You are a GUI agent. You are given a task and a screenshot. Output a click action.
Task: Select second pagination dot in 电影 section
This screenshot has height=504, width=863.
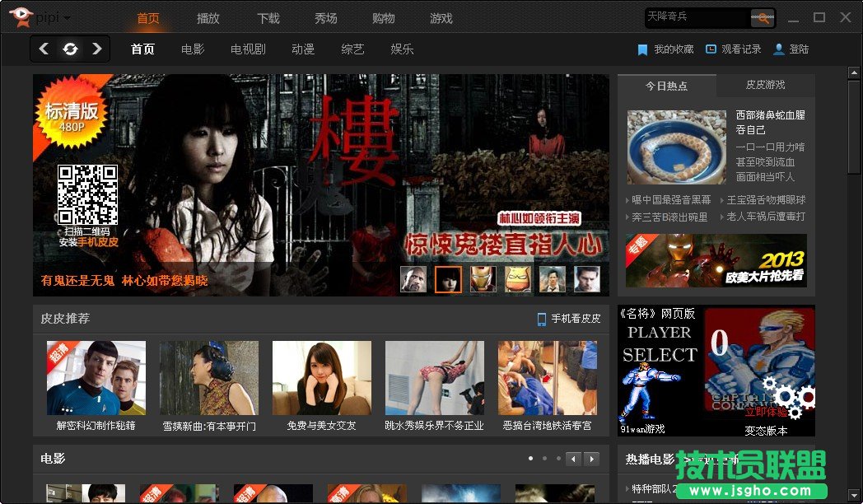[545, 459]
